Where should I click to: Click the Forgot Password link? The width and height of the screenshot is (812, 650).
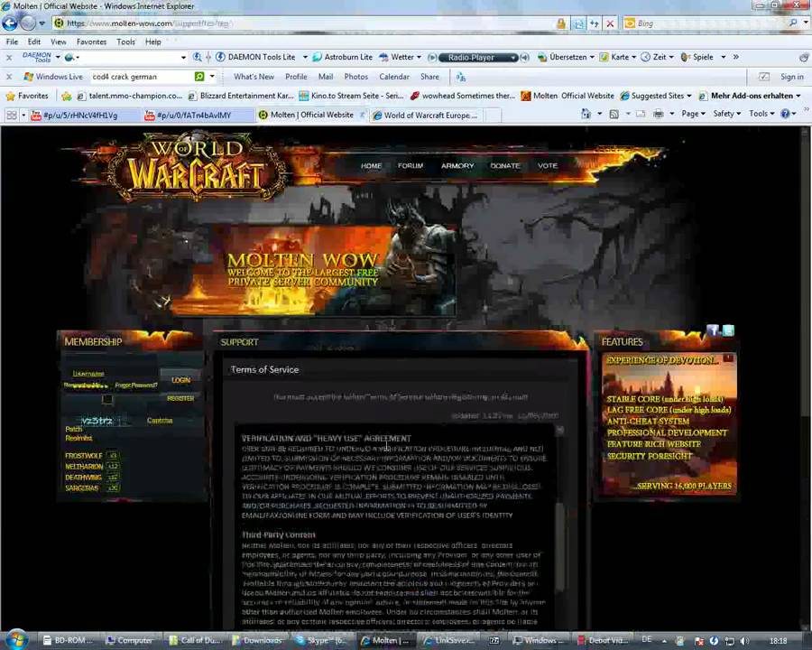136,385
